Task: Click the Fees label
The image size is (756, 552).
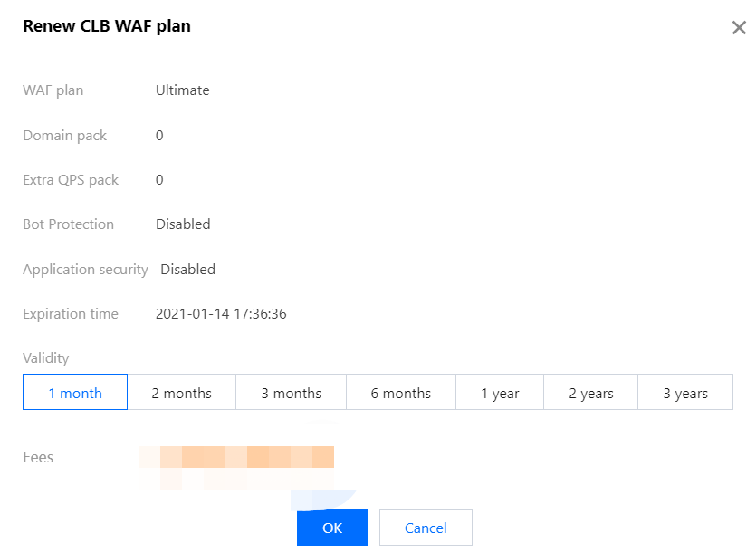Action: 38,458
